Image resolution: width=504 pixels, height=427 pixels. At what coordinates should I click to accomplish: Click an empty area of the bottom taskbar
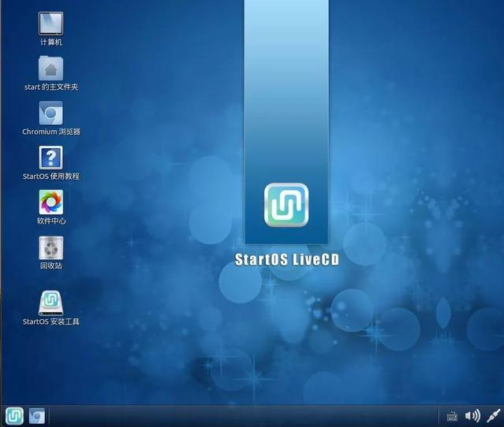click(x=237, y=416)
